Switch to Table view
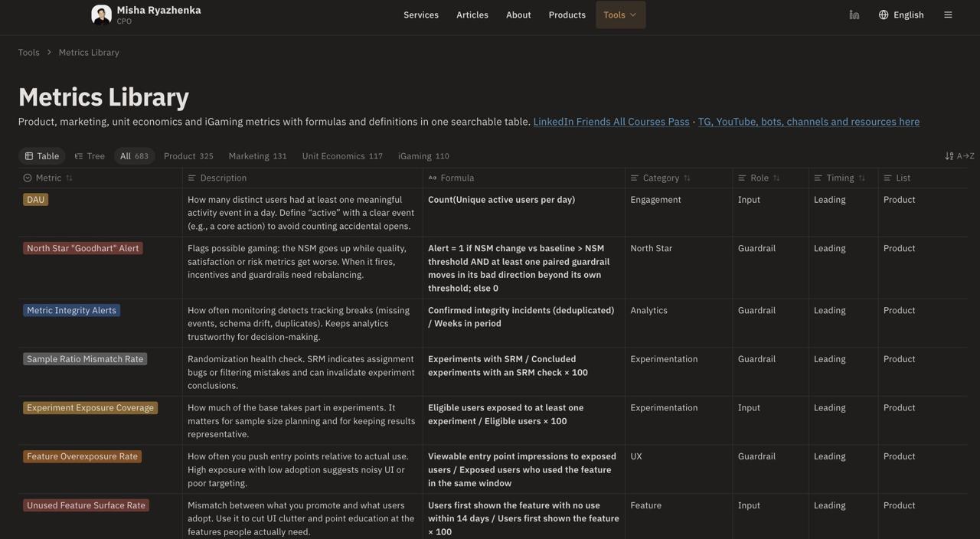This screenshot has width=980, height=539. (41, 156)
